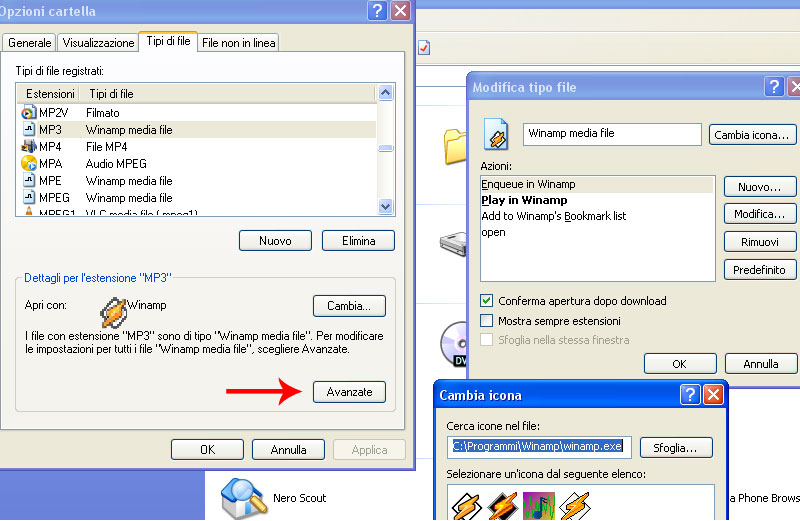Image resolution: width=800 pixels, height=521 pixels.
Task: Open the Avanzate settings button
Action: [x=349, y=392]
